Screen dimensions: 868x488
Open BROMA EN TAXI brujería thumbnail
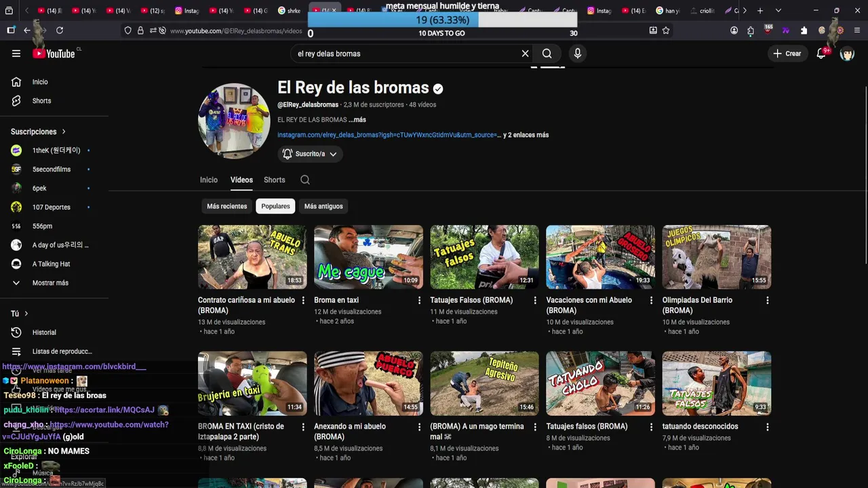252,383
